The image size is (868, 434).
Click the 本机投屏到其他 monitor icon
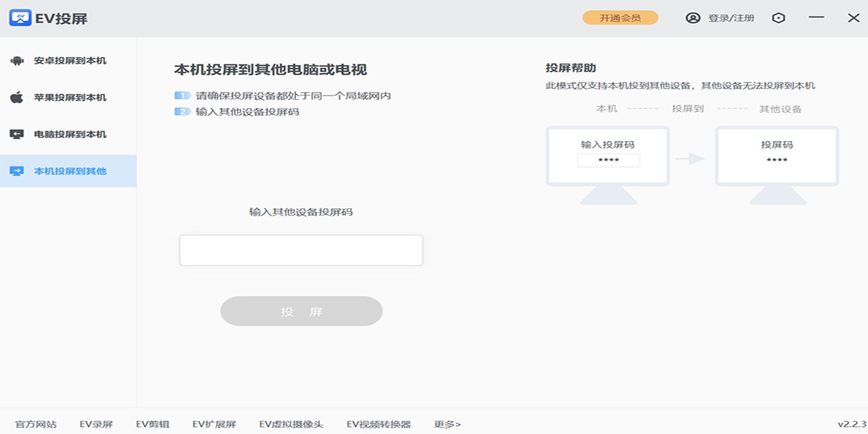coord(17,171)
